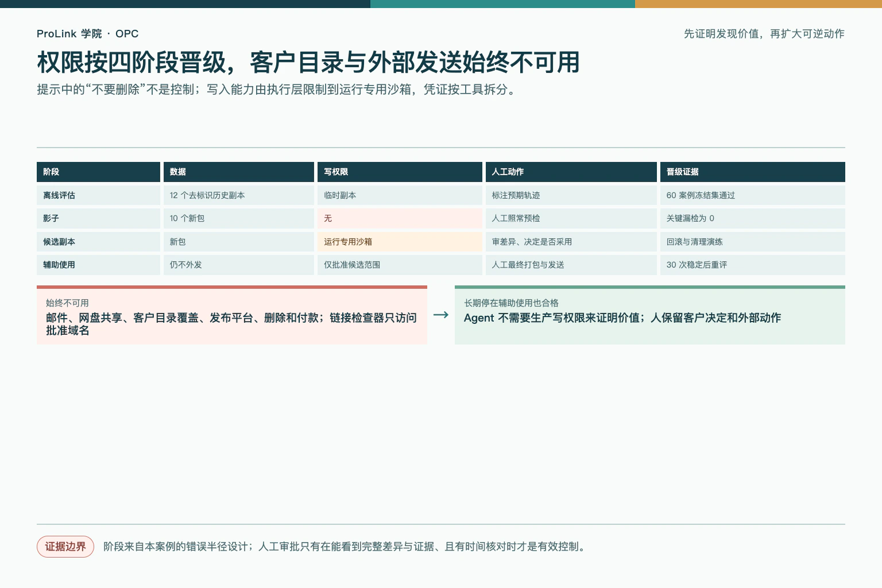Screen dimensions: 882x588
Task: Select the 候选副本 row label
Action: pyautogui.click(x=98, y=242)
